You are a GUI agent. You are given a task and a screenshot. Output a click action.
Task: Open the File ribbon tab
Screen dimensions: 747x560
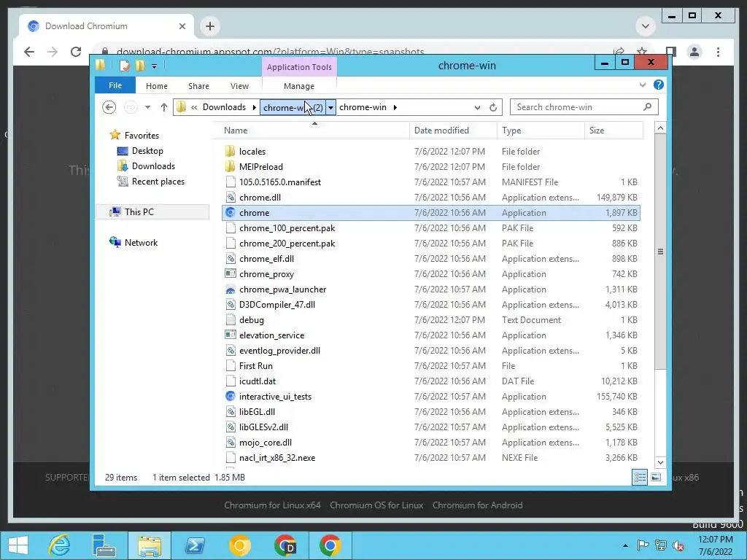pyautogui.click(x=115, y=86)
